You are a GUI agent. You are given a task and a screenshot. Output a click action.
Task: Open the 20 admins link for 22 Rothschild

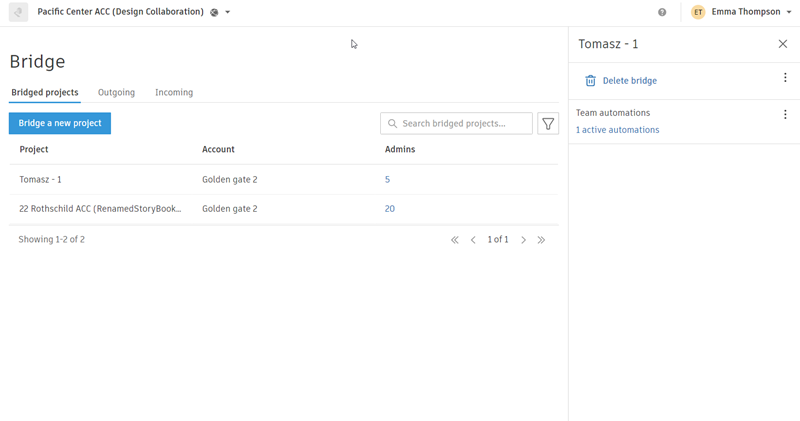click(x=390, y=209)
